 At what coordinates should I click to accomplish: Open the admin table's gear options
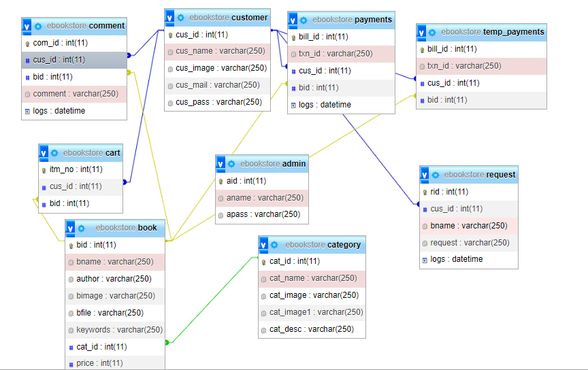(x=232, y=164)
